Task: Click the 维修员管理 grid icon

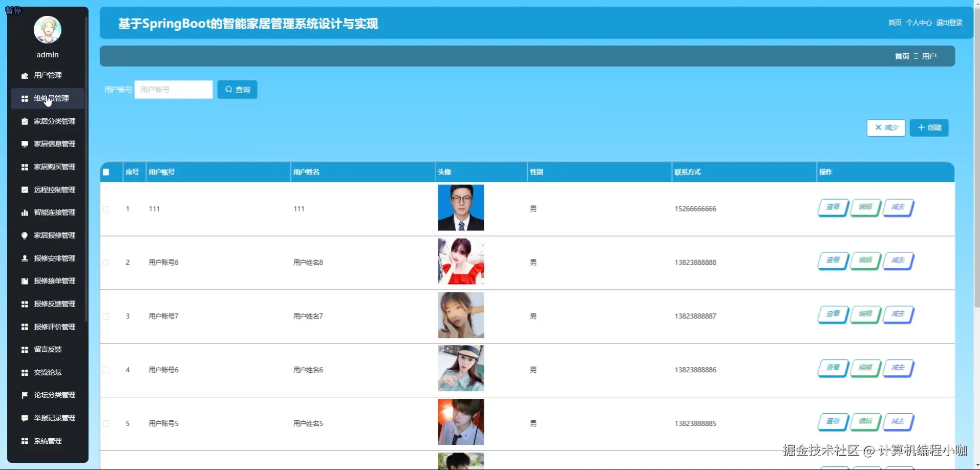Action: click(x=25, y=98)
